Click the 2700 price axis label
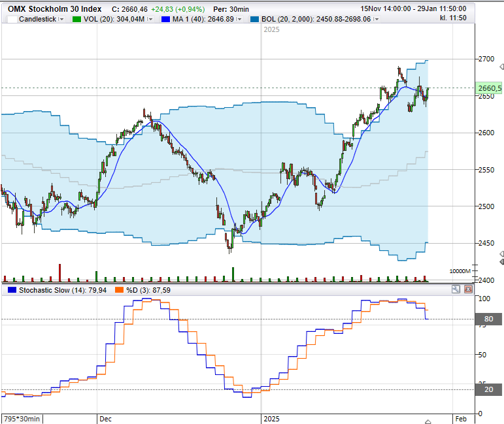504x424 pixels. click(486, 59)
